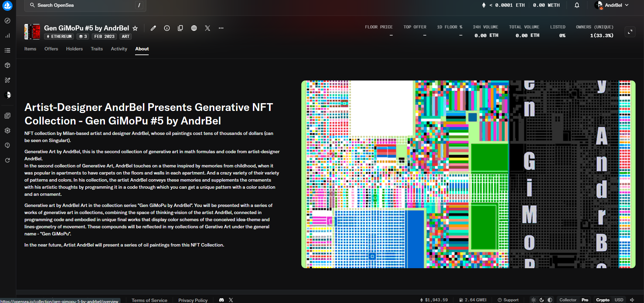The height and width of the screenshot is (303, 644).
Task: Open Terms of Service link
Action: (x=149, y=300)
